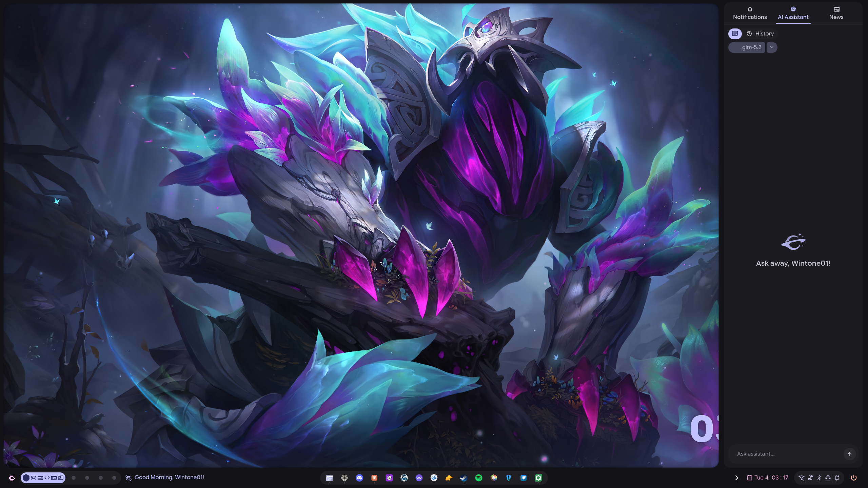Open Spotify from the dock
This screenshot has width=868, height=488.
[x=479, y=478]
